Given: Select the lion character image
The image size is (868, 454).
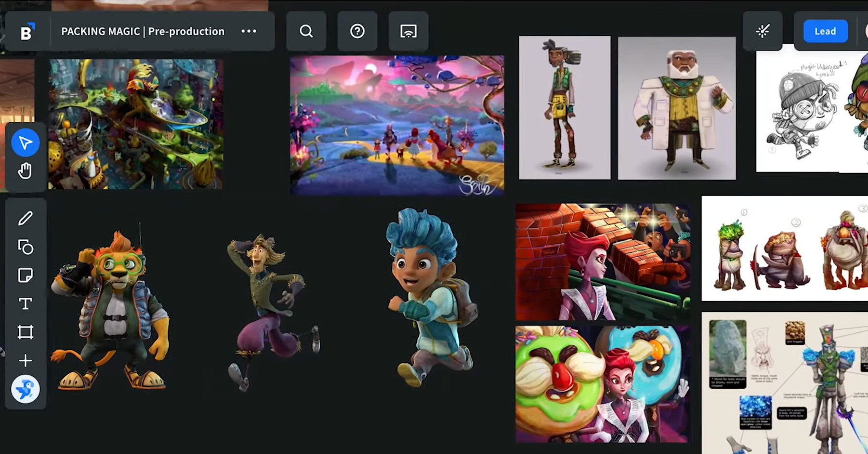Looking at the screenshot, I should [x=110, y=309].
